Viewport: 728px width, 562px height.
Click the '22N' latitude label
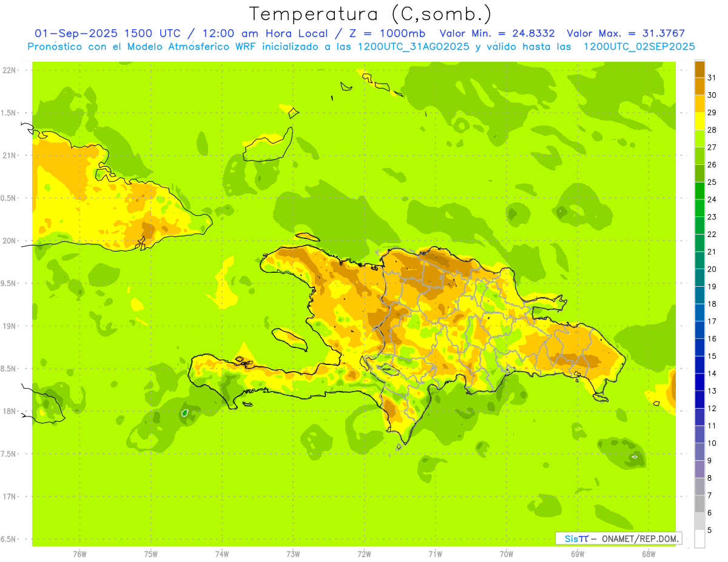(x=9, y=70)
